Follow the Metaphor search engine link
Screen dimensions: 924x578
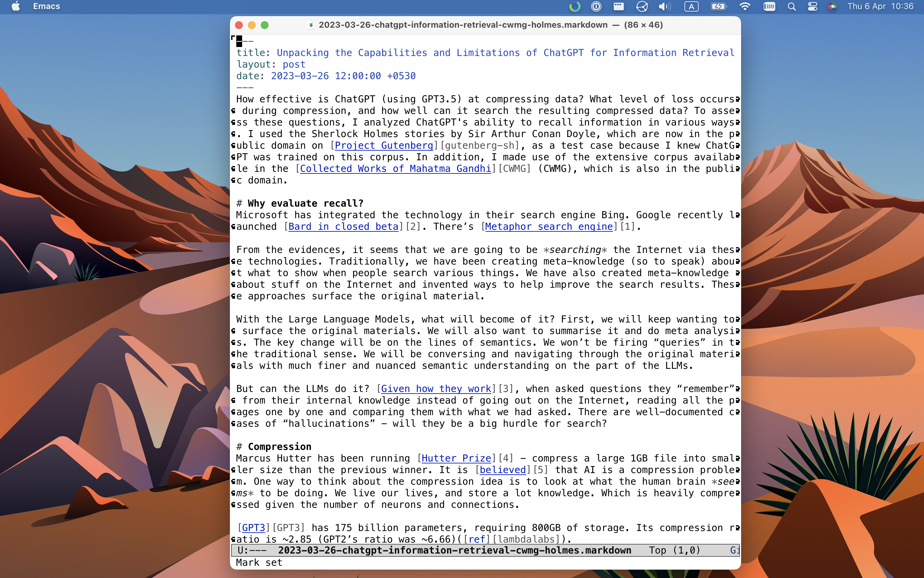click(549, 227)
